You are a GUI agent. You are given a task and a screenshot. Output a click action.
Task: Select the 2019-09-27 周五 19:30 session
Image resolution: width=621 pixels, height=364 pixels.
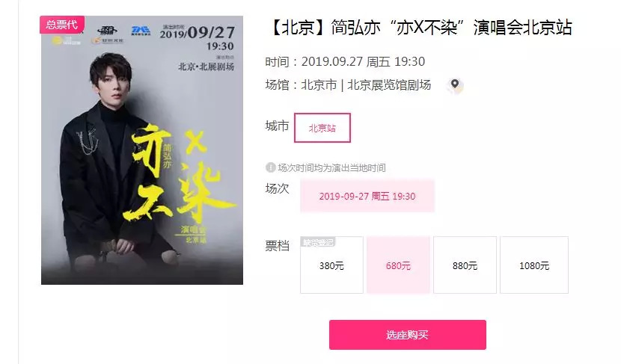tap(367, 197)
